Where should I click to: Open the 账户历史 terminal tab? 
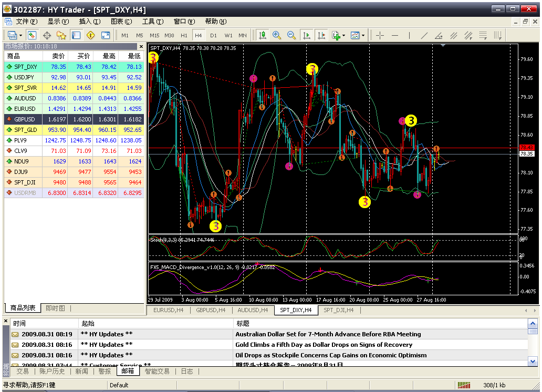tap(52, 371)
